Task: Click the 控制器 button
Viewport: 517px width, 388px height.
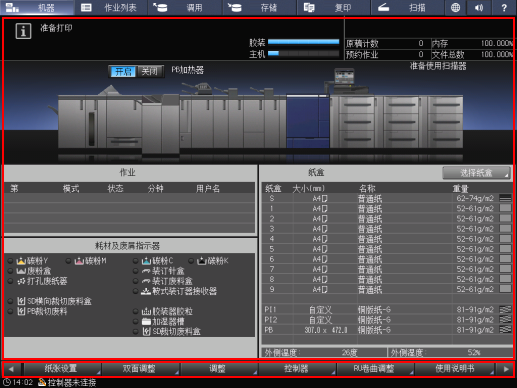Action: point(297,369)
